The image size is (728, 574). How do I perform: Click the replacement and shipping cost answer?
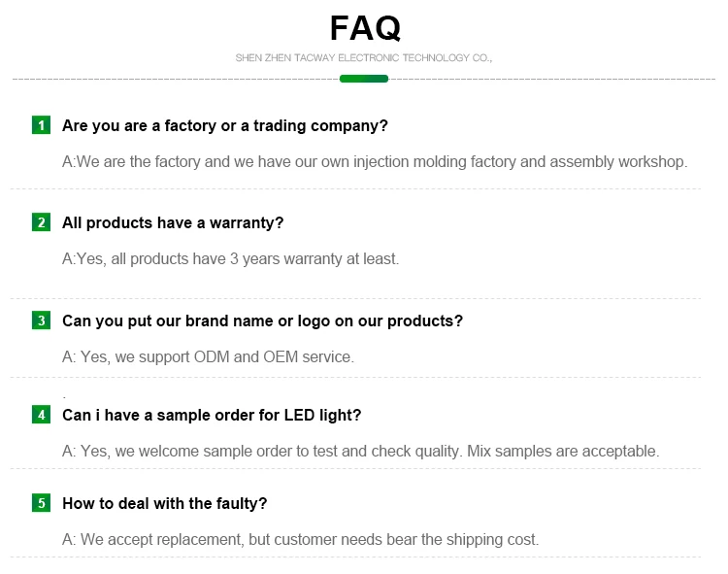pos(300,539)
